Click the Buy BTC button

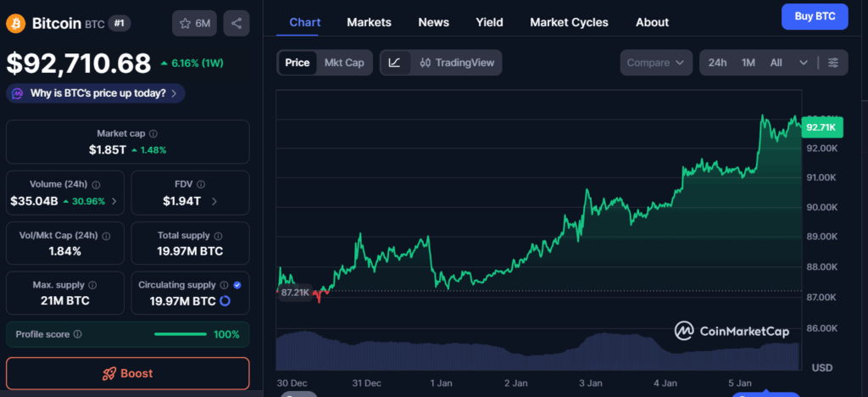(814, 16)
